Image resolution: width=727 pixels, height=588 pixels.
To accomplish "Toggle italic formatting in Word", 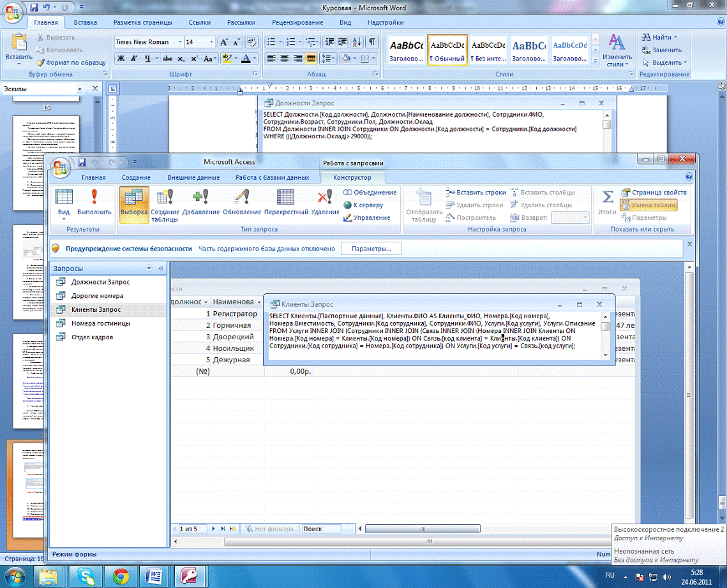I will click(134, 59).
